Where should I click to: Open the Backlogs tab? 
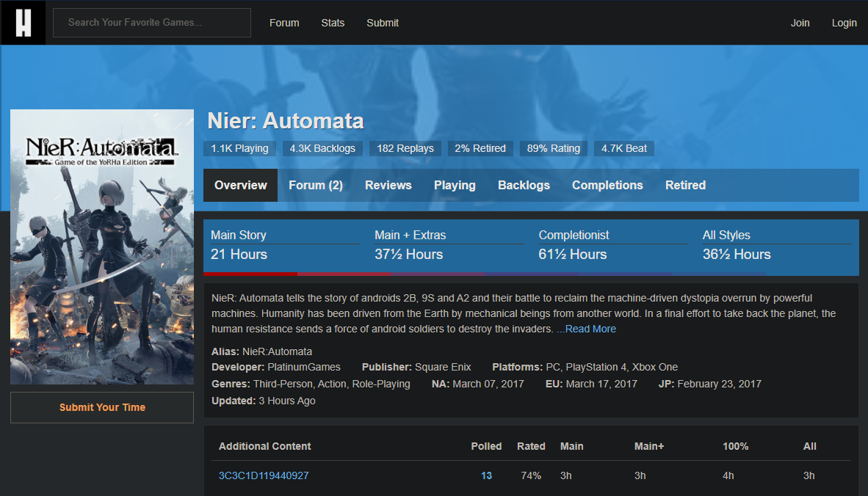click(x=524, y=185)
